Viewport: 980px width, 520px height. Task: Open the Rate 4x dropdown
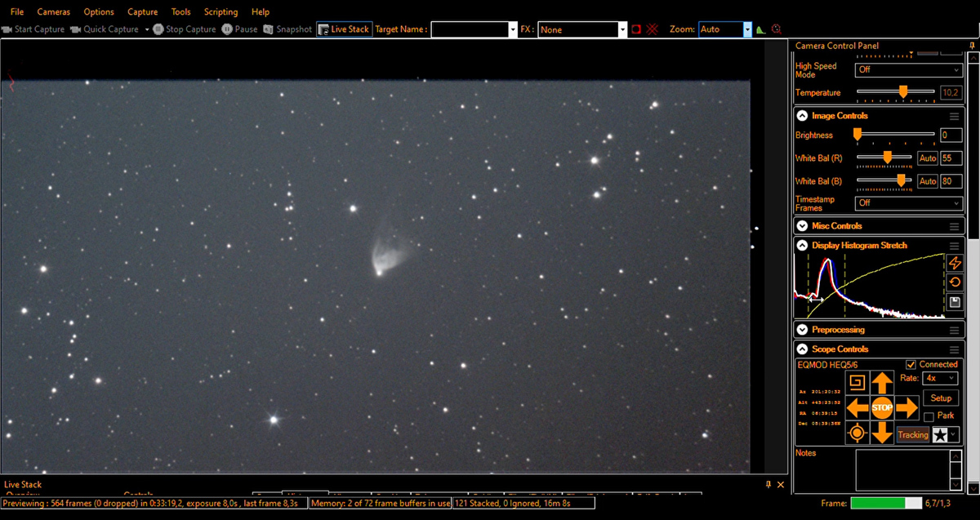click(940, 379)
